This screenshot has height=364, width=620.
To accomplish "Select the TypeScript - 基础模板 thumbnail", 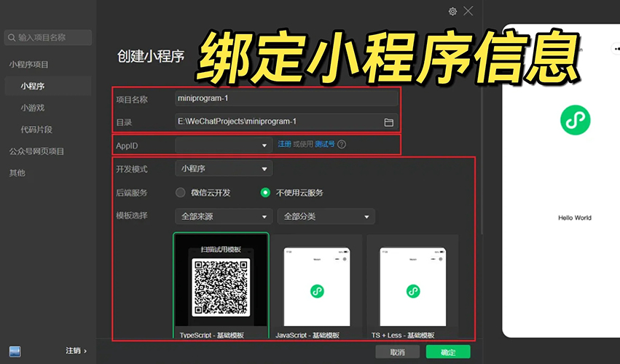I will [221, 287].
